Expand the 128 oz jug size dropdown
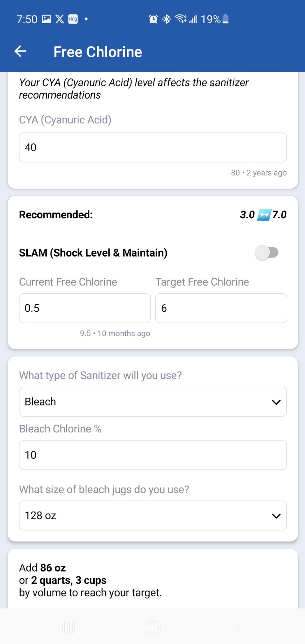Viewport: 305px width, 644px height. point(153,516)
